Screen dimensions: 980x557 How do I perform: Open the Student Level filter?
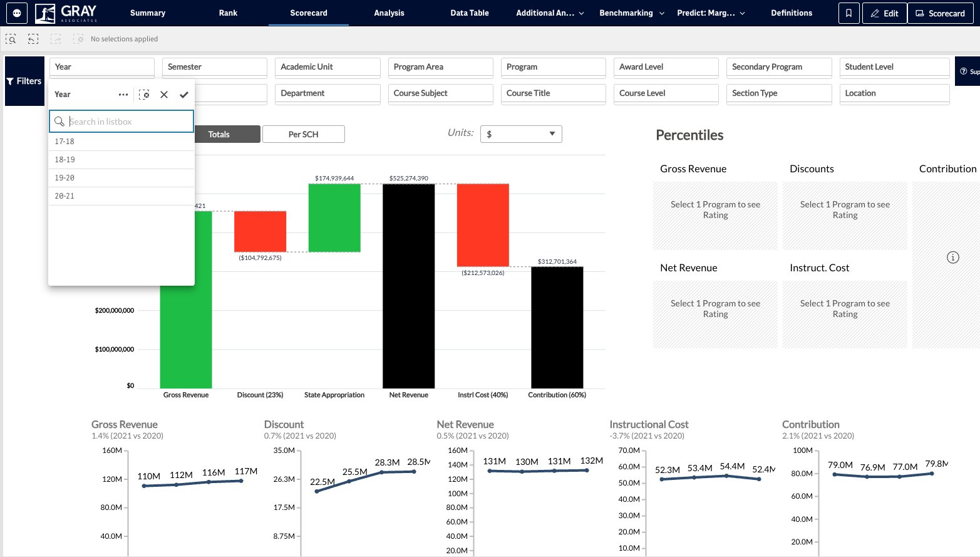pos(894,67)
